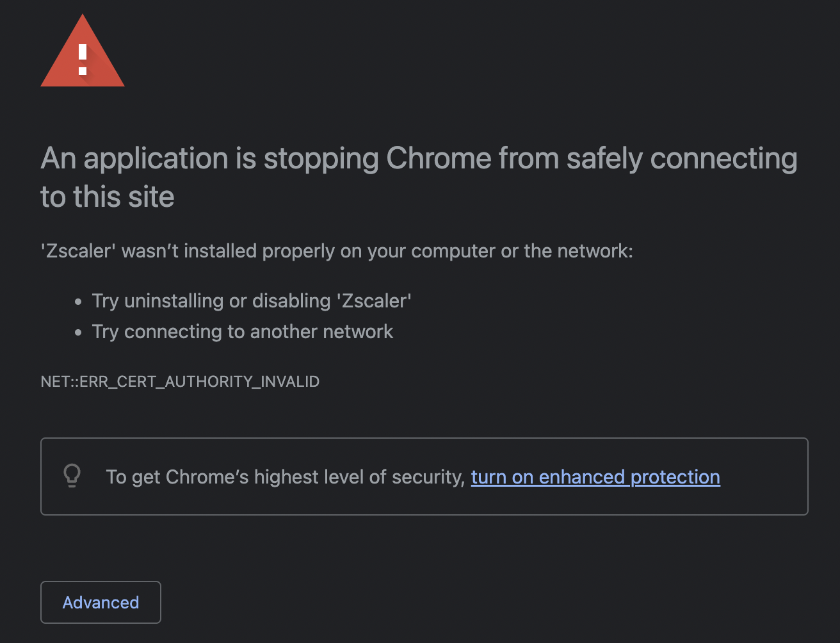
Task: Expand advanced connection options
Action: click(x=101, y=602)
